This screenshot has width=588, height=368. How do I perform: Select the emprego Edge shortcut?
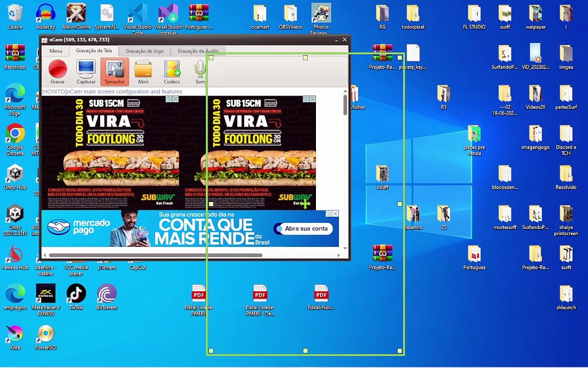[x=15, y=297]
